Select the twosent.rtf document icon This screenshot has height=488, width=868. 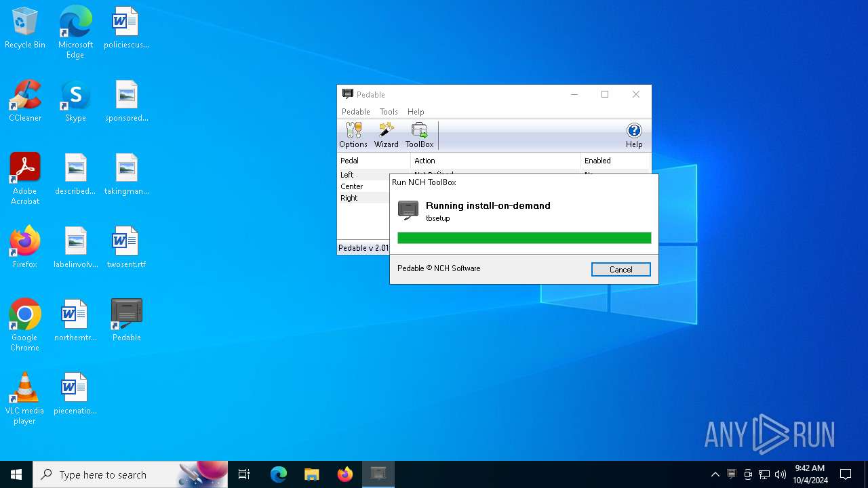click(126, 248)
